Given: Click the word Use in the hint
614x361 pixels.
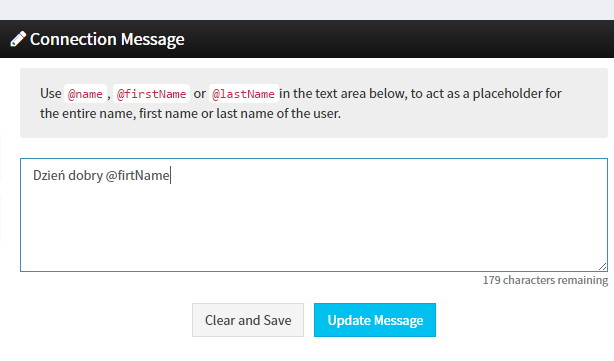Looking at the screenshot, I should tap(51, 94).
